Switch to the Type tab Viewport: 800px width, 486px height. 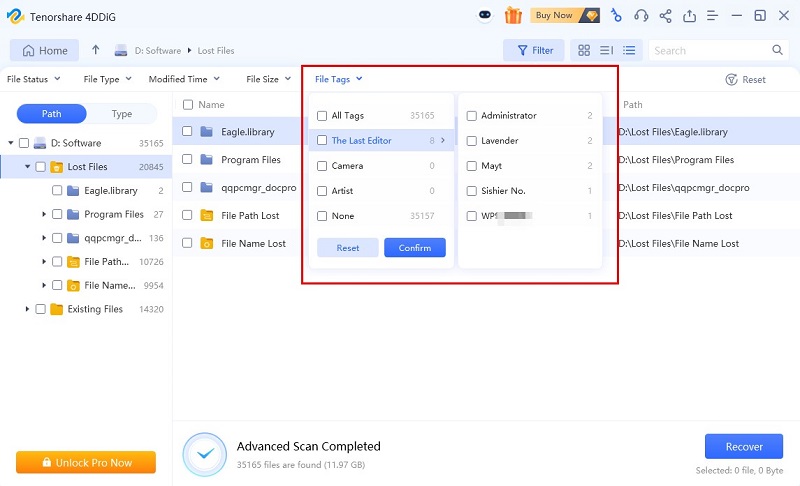pyautogui.click(x=122, y=114)
